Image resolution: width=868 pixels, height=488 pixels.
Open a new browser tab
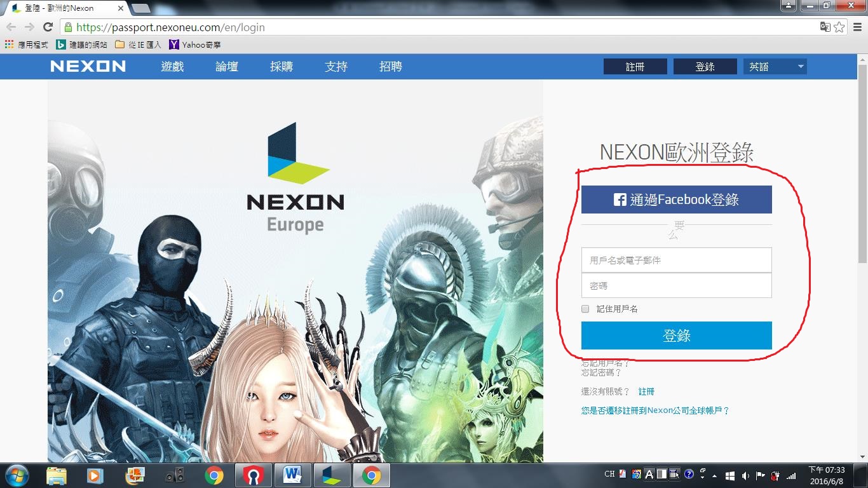tap(140, 8)
